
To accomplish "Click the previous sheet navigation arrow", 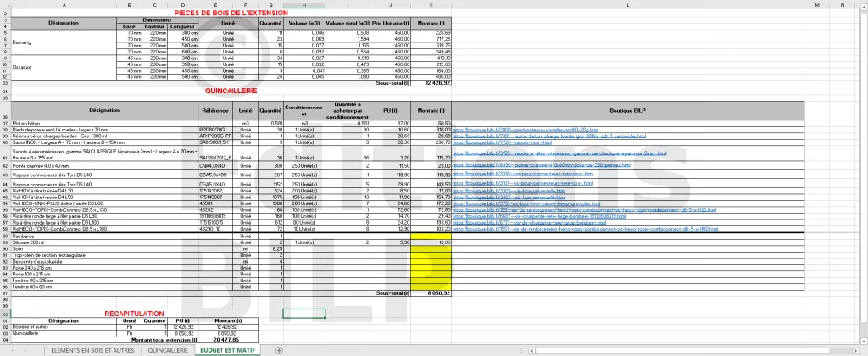I will (13, 350).
